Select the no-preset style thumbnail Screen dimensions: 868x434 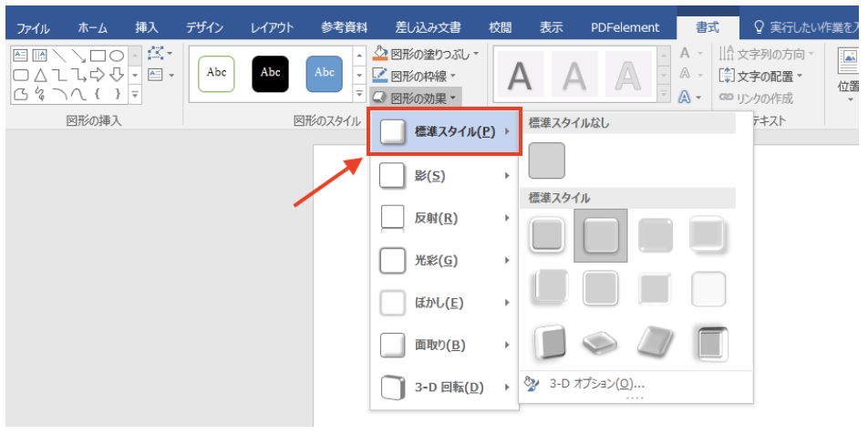tap(547, 160)
